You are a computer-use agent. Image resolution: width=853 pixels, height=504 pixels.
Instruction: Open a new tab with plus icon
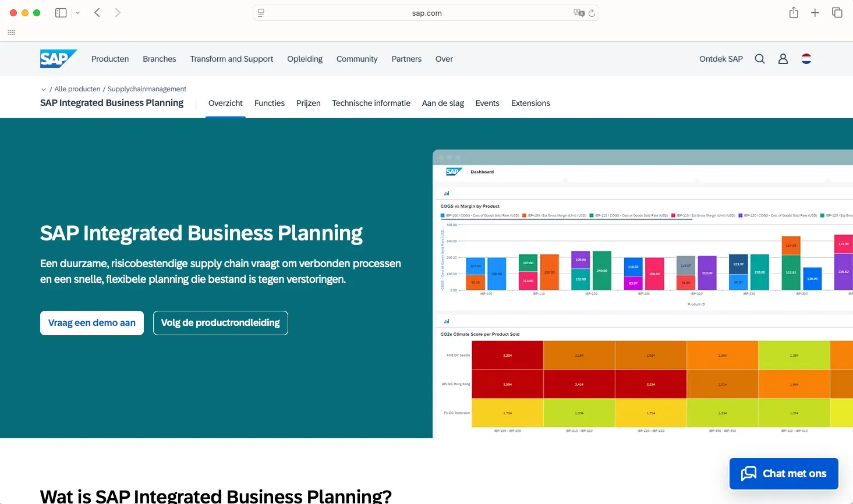click(815, 13)
